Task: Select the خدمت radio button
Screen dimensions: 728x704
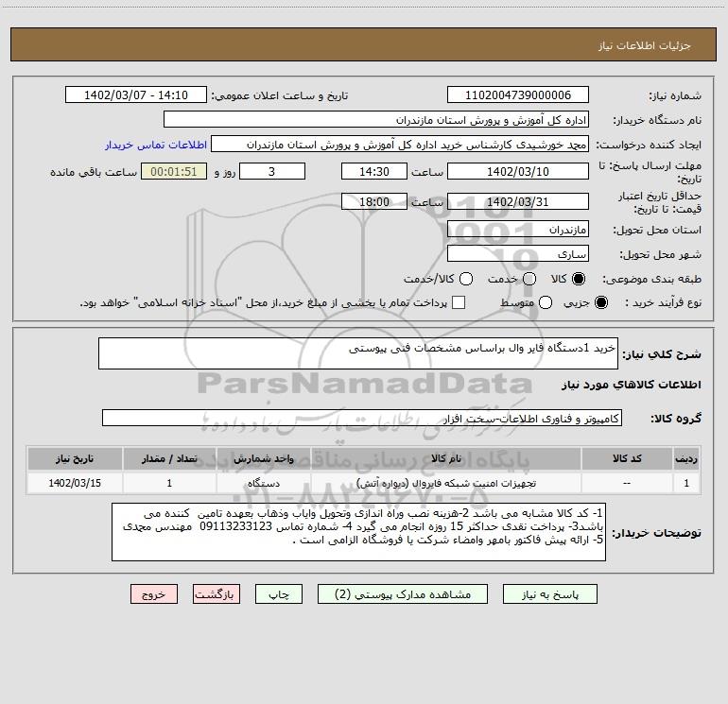Action: coord(529,279)
